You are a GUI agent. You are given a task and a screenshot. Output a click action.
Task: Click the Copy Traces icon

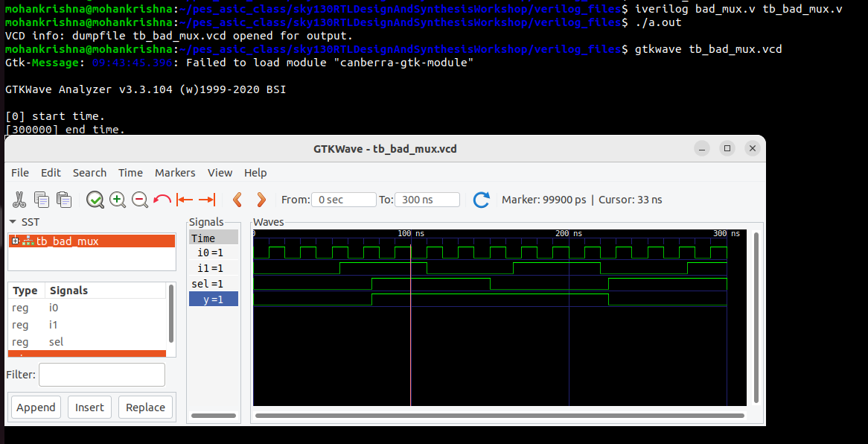(42, 199)
